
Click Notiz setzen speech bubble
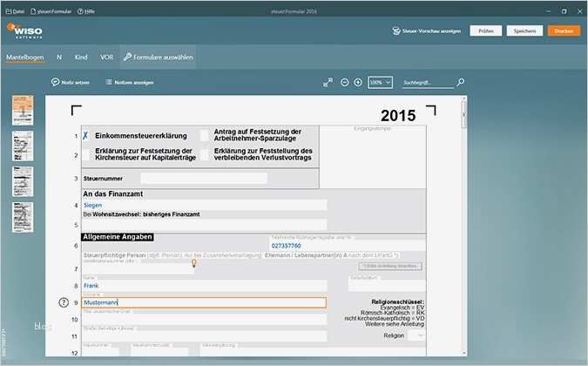[x=56, y=82]
